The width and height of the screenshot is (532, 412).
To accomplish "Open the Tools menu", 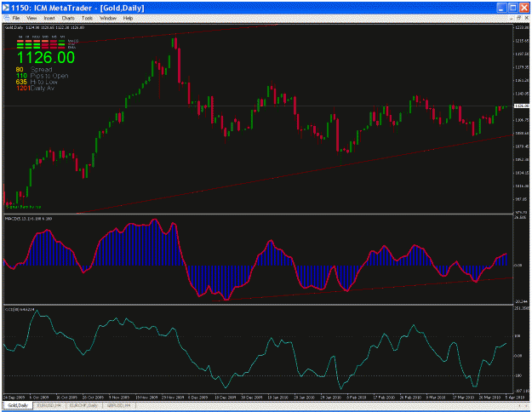I will (x=87, y=18).
